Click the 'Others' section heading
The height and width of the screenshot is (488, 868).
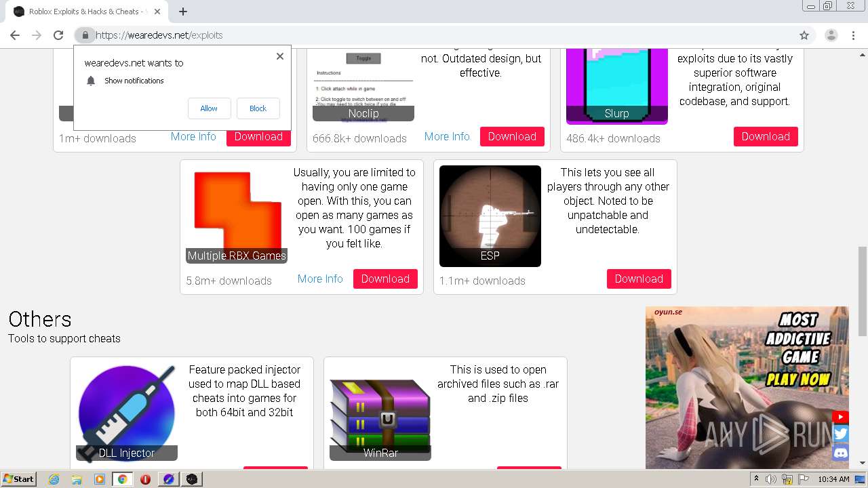coord(40,319)
